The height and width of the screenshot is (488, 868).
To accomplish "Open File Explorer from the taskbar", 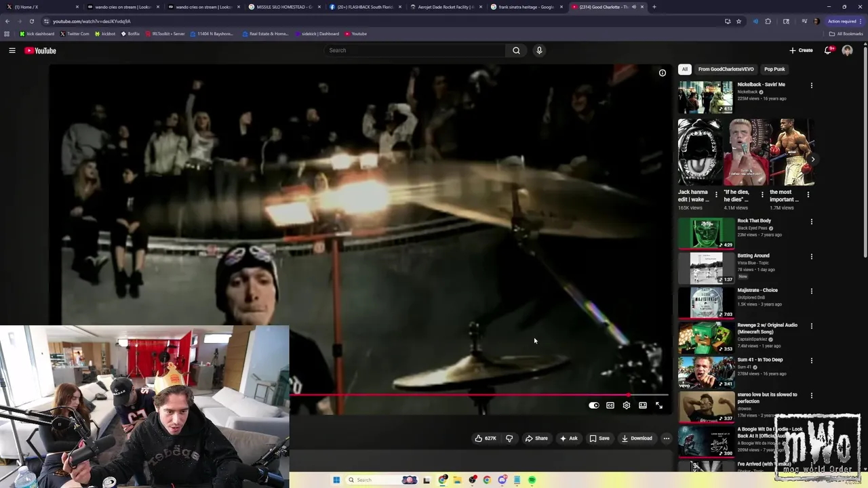I will coord(458,480).
